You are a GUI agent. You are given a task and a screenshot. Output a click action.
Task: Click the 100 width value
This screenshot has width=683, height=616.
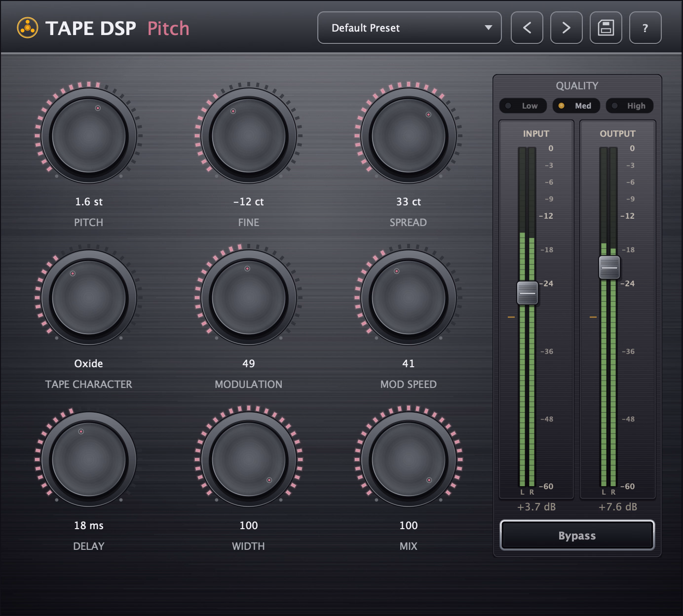tap(249, 526)
